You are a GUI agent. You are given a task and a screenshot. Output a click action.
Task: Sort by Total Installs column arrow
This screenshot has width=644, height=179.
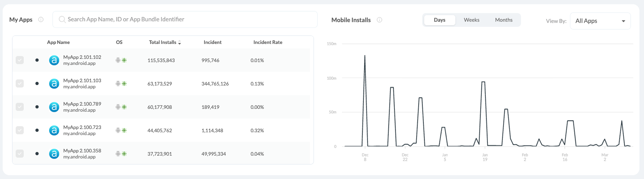(180, 43)
